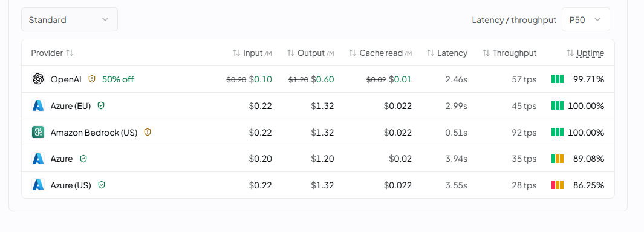
Task: Click the Azure (US) logo icon
Action: coord(37,185)
